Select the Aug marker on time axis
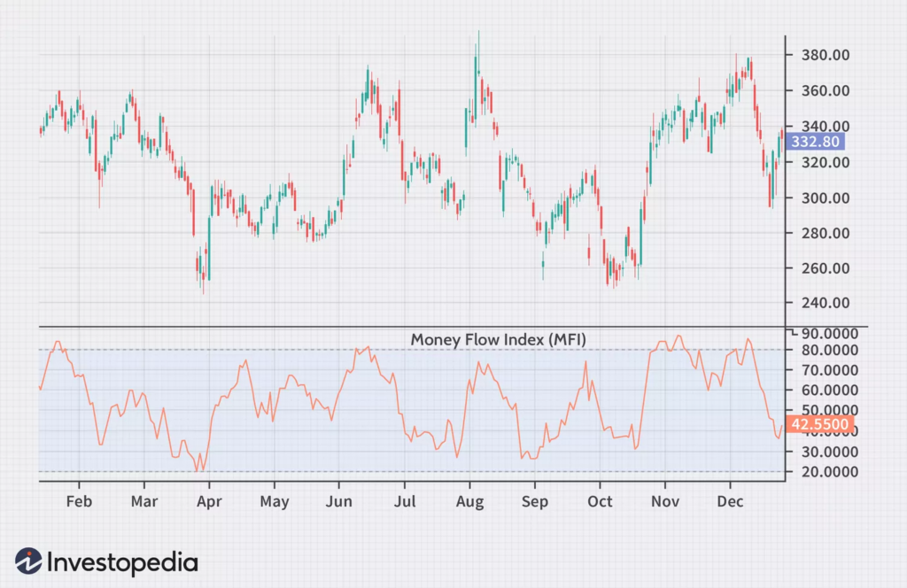Viewport: 907px width, 588px height. point(469,501)
